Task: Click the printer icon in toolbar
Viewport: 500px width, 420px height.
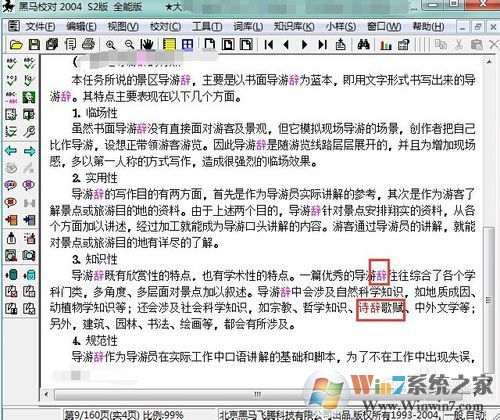Action: 88,44
